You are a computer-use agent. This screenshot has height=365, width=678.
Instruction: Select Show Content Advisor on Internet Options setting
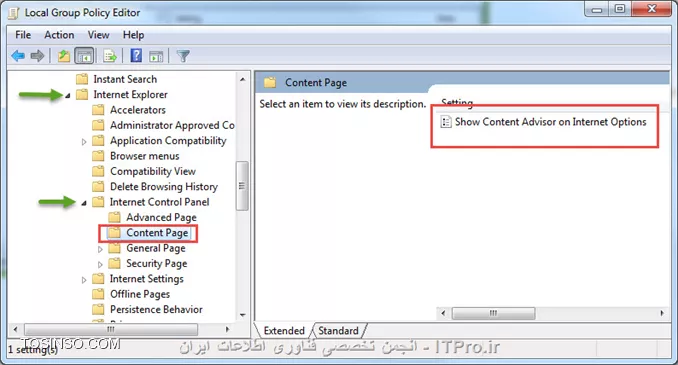click(x=550, y=122)
